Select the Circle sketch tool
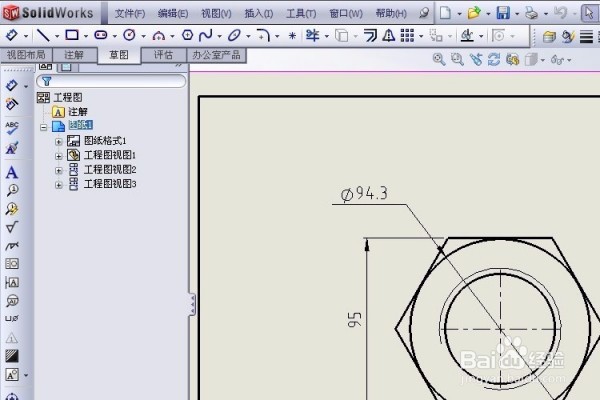600x400 pixels. coord(129,35)
